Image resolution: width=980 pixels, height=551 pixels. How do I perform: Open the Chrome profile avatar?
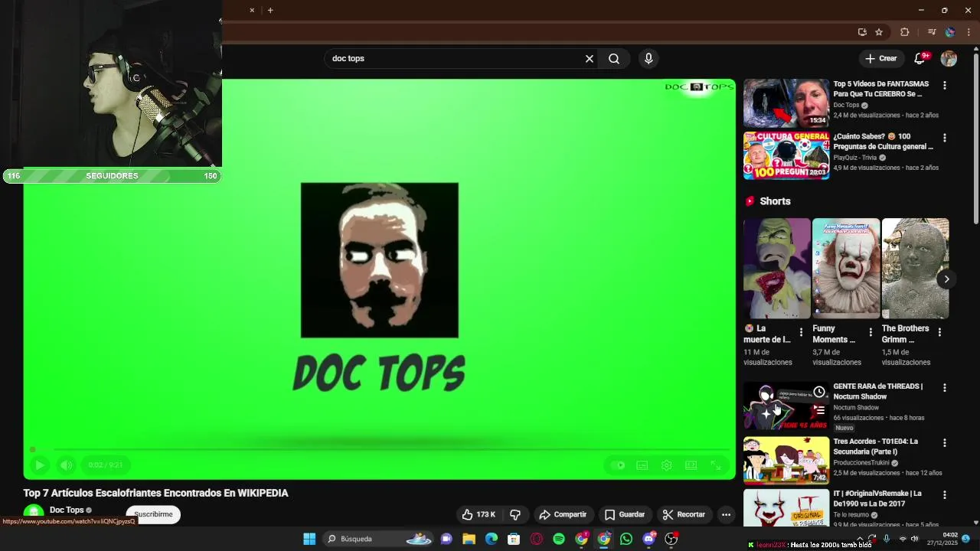pyautogui.click(x=950, y=32)
